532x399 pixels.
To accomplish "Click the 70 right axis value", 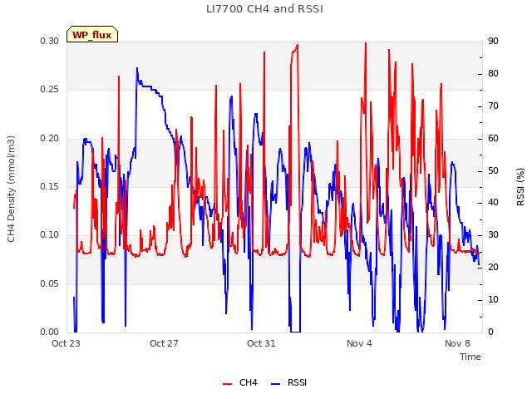I will coord(493,106).
